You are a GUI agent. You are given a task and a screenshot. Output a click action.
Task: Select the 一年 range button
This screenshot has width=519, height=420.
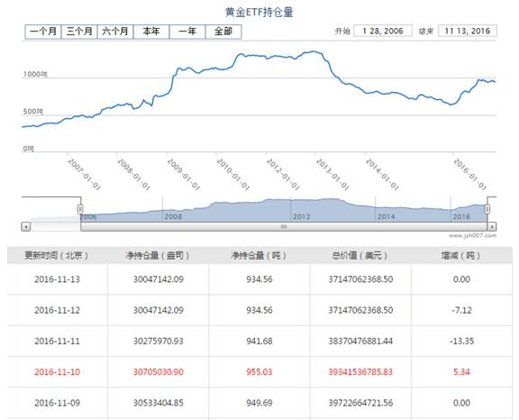(187, 32)
